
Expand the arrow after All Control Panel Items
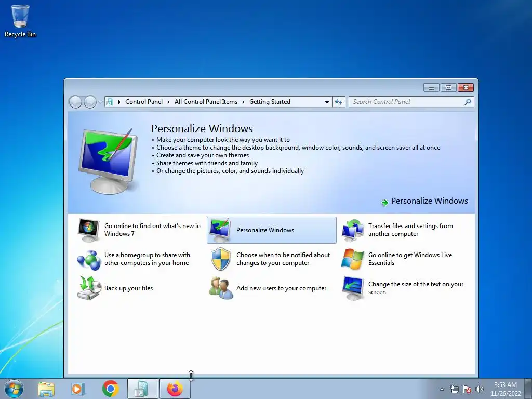pyautogui.click(x=243, y=102)
